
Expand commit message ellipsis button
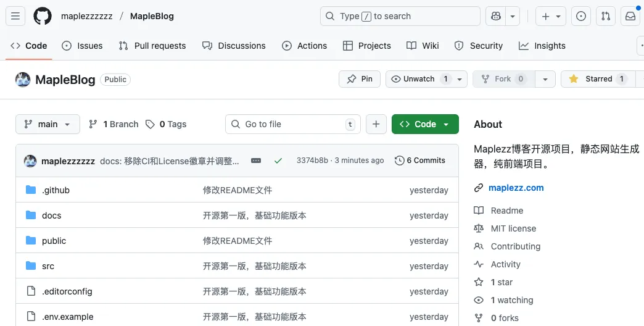click(256, 161)
